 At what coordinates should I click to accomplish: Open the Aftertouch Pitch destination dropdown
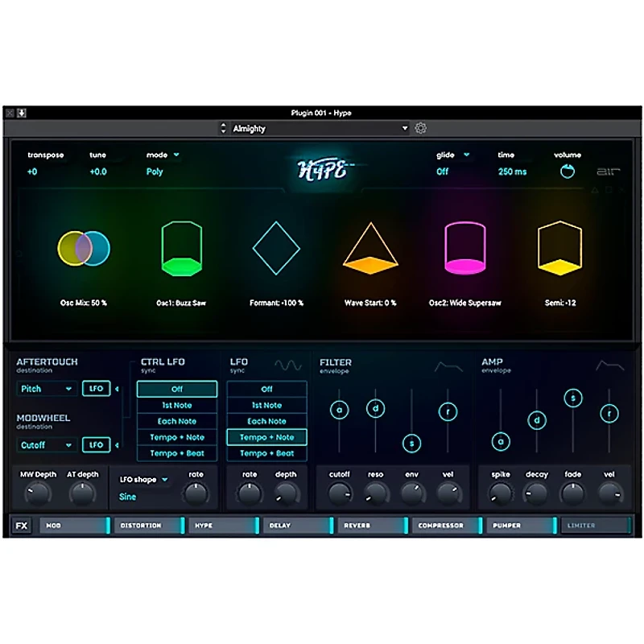47,389
